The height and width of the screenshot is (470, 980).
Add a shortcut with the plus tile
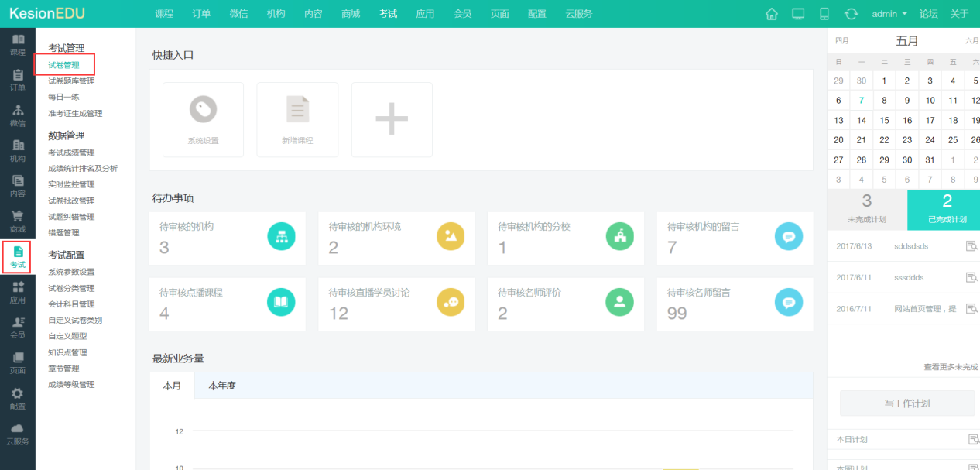coord(392,119)
